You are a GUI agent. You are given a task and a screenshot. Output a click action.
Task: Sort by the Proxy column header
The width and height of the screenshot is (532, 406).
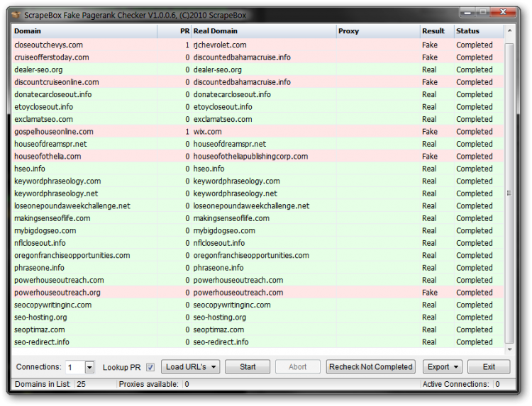378,31
